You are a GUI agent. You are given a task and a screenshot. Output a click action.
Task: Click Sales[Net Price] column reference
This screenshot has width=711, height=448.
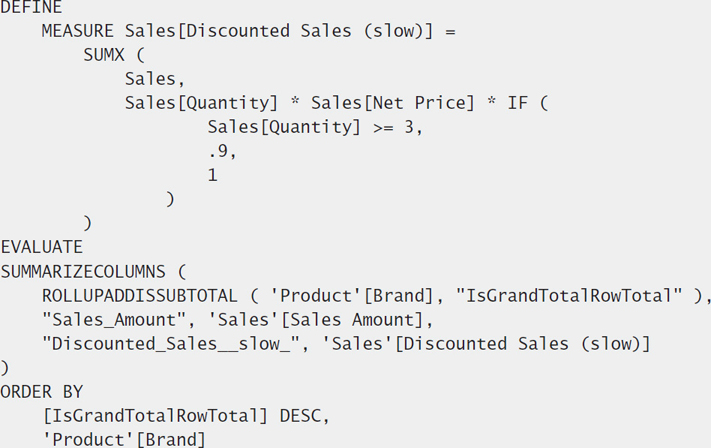393,103
